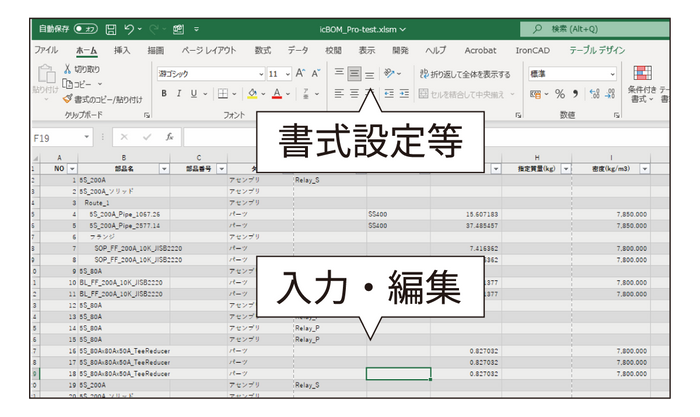This screenshot has width=700, height=417.
Task: Open the font name dropdown (游ゴシック)
Action: 208,73
